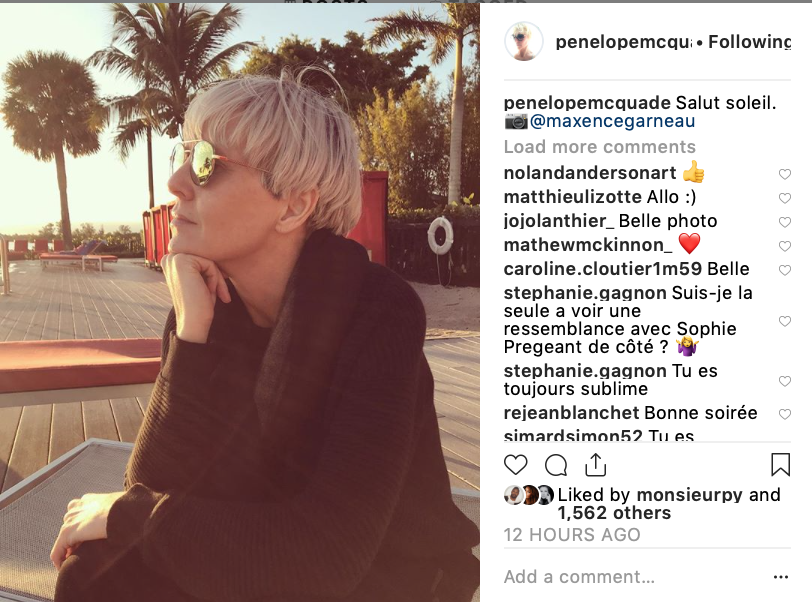
Task: Open the @maxencegarneau mention link
Action: tap(612, 121)
